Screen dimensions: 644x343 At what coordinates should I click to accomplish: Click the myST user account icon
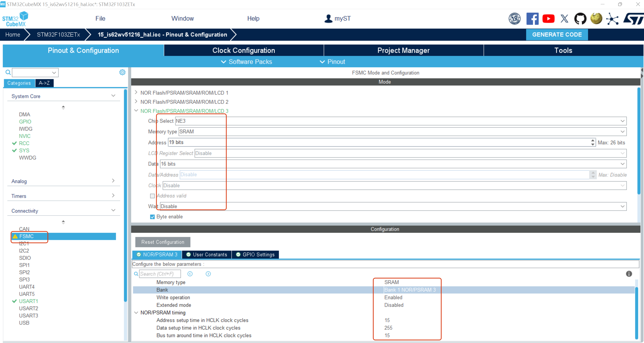coord(328,18)
